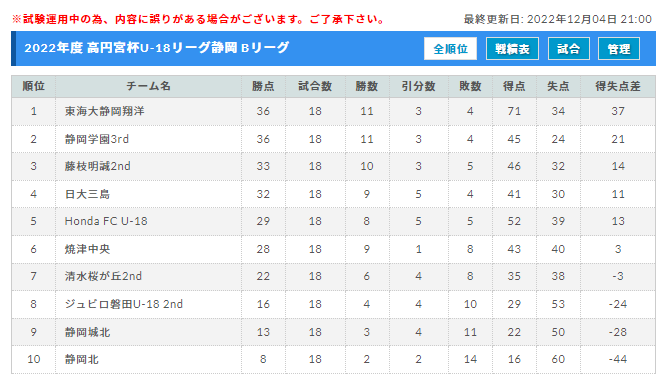The height and width of the screenshot is (378, 660).
Task: Select the 東海大静岡翔洋 team row
Action: (x=333, y=111)
